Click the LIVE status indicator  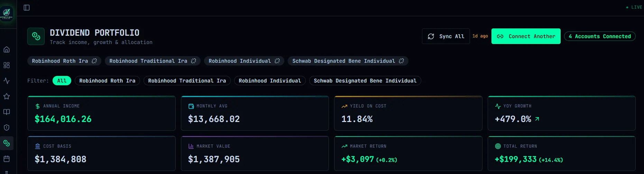click(634, 7)
